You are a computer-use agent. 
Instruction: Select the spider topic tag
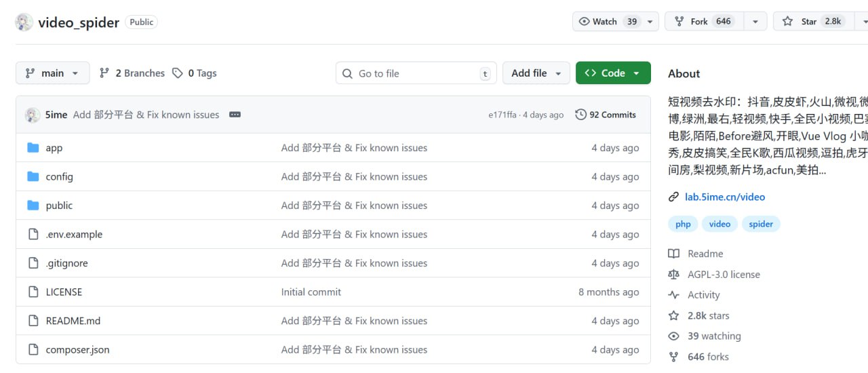pos(761,224)
